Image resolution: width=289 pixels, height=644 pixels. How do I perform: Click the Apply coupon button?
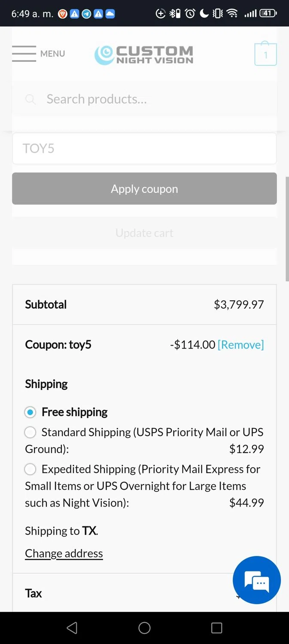click(144, 188)
